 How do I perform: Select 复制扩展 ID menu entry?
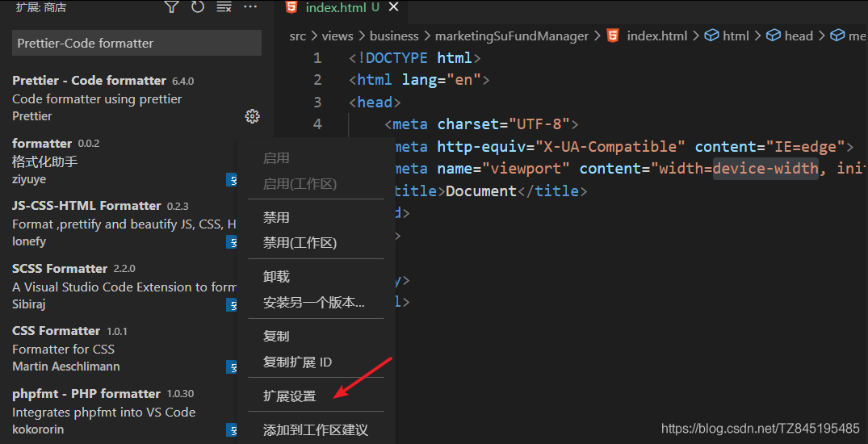tap(297, 362)
